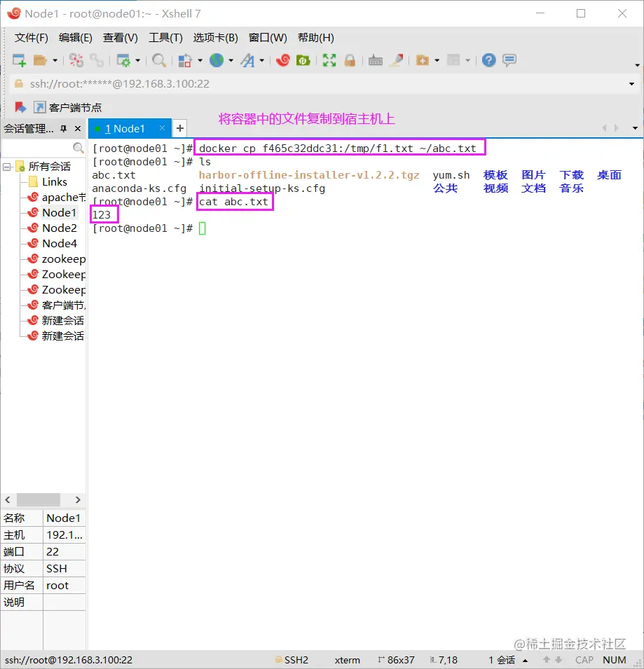Click the 1 会话 status bar entry
Image resolution: width=644 pixels, height=669 pixels.
click(x=502, y=660)
